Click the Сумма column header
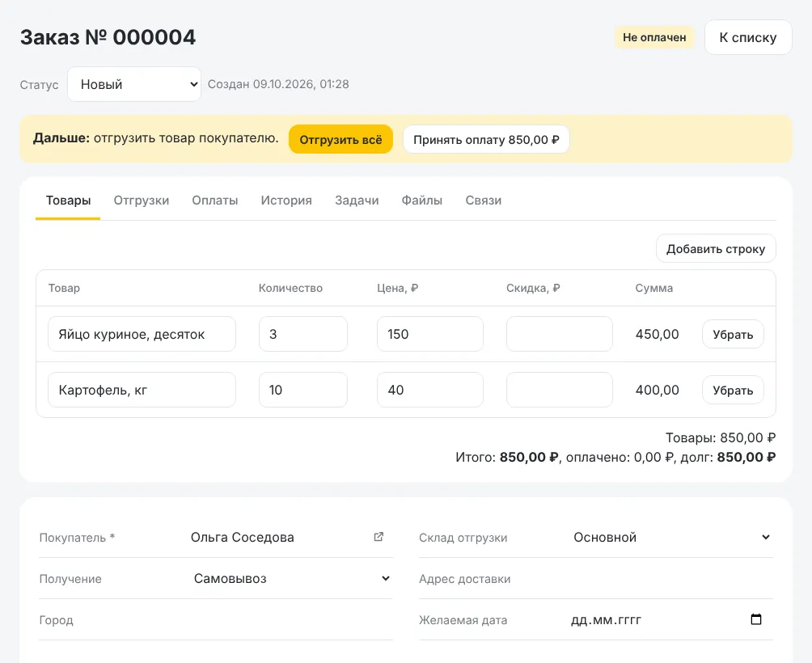 coord(654,288)
